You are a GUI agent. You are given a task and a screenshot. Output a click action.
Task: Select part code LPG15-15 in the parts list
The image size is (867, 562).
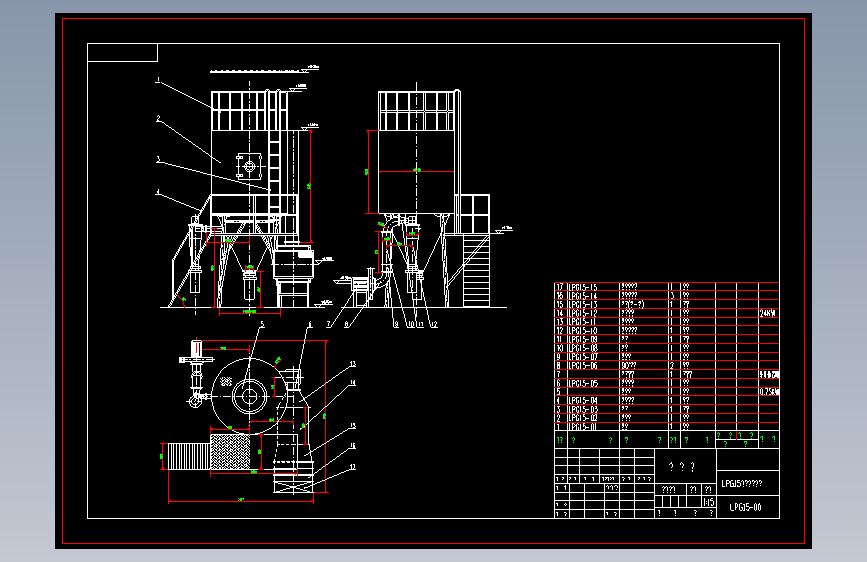583,287
